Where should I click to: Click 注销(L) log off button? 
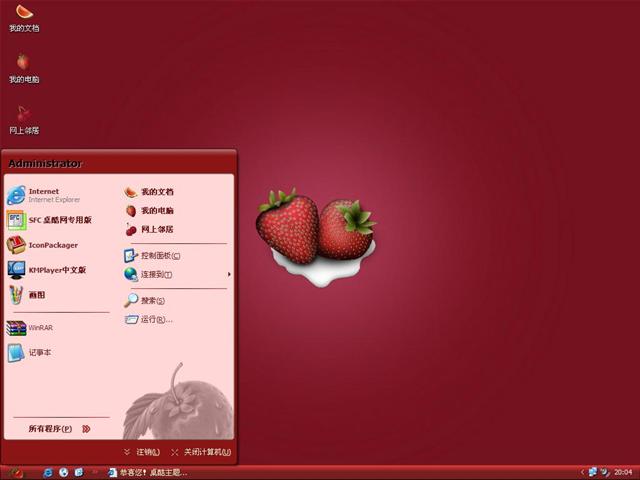[x=142, y=452]
